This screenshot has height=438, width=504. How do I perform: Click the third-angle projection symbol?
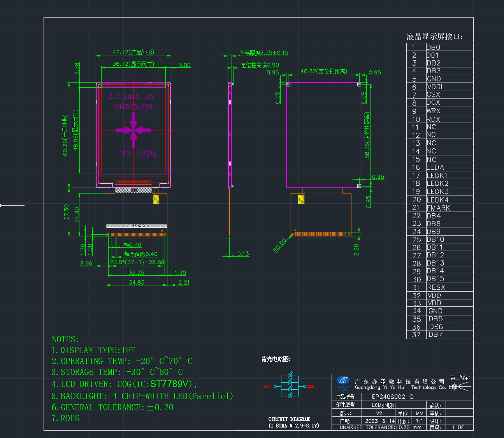460,387
